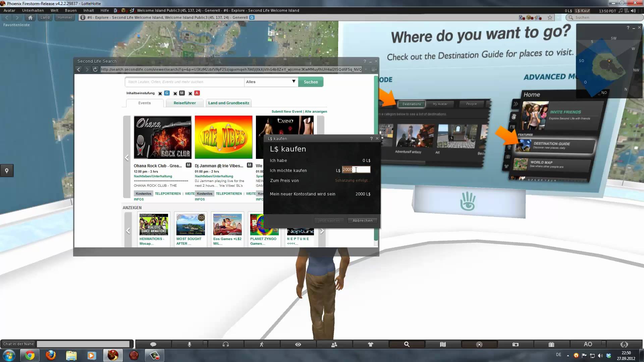Open camera view eye button
Viewport: 644px width, 362px height.
(298, 344)
